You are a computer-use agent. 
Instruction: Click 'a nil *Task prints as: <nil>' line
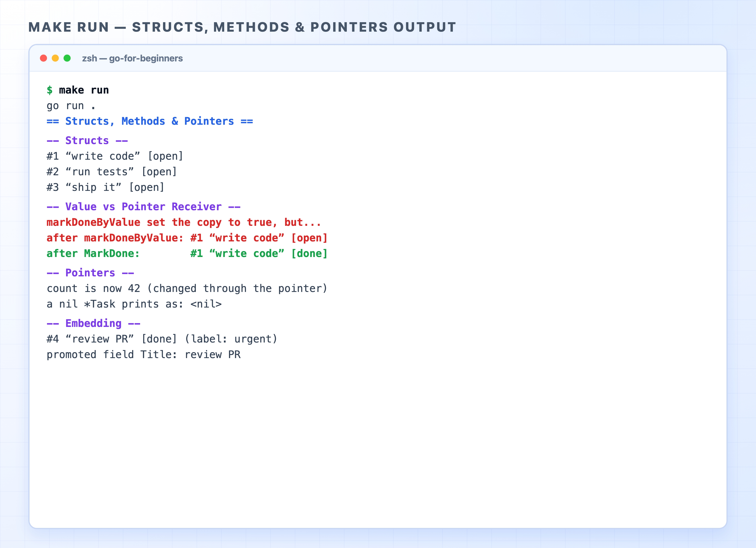click(134, 304)
